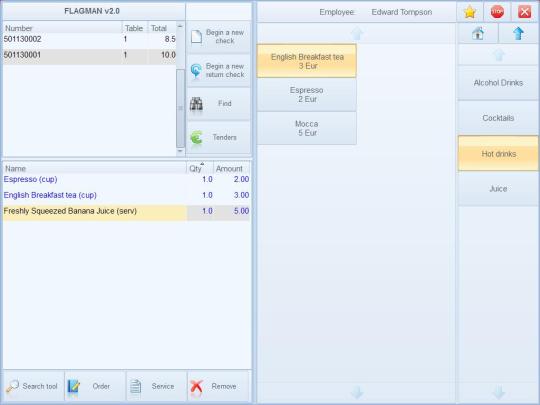
Task: Add English Breakfast tea 3 Eur
Action: click(307, 61)
